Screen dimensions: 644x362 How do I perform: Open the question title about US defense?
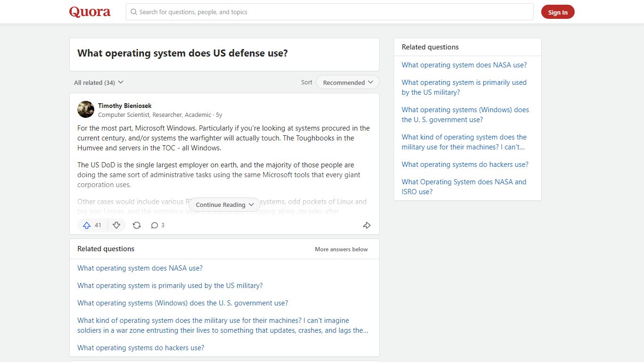point(182,53)
